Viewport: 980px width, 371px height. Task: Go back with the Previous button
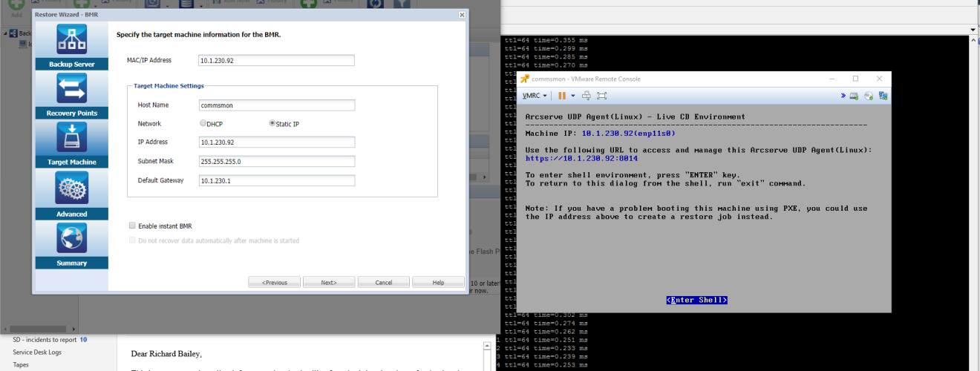(275, 282)
